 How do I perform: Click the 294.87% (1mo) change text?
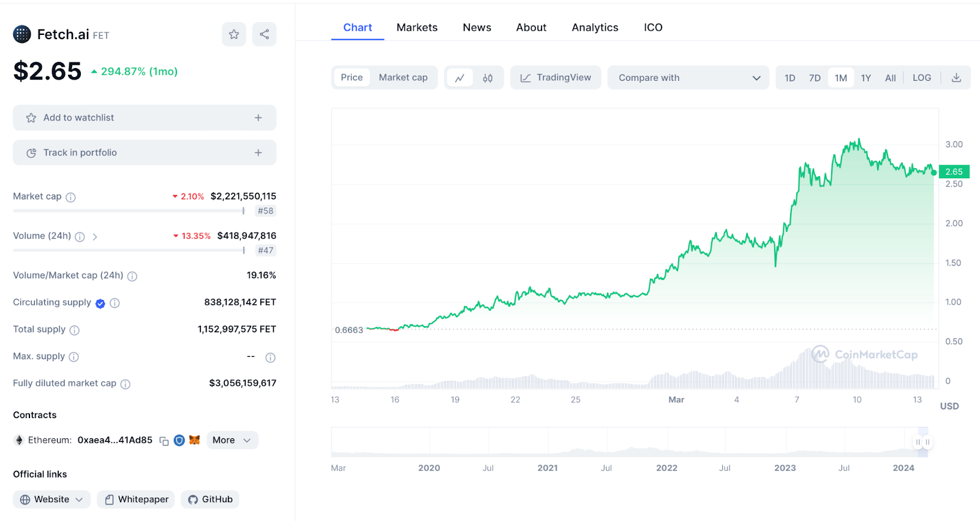pyautogui.click(x=139, y=72)
